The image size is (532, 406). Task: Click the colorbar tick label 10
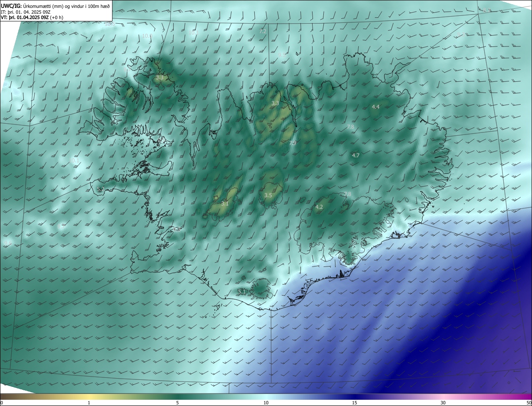point(266,403)
